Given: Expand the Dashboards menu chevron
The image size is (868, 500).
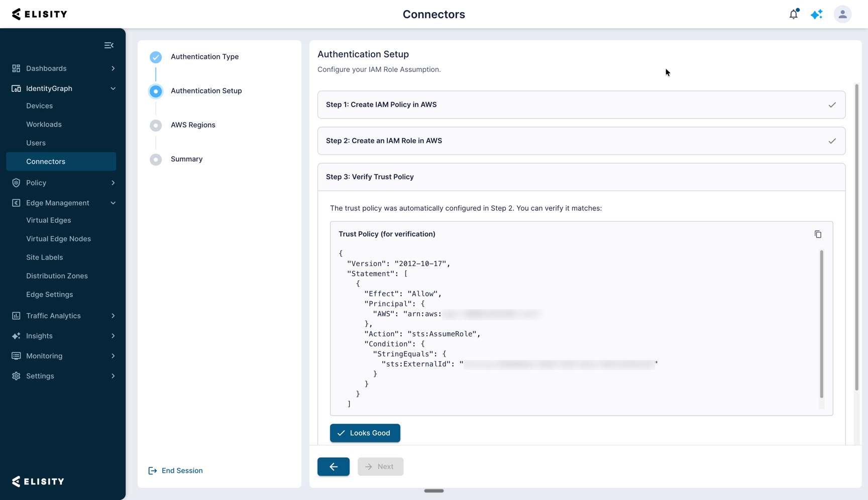Looking at the screenshot, I should coord(113,68).
